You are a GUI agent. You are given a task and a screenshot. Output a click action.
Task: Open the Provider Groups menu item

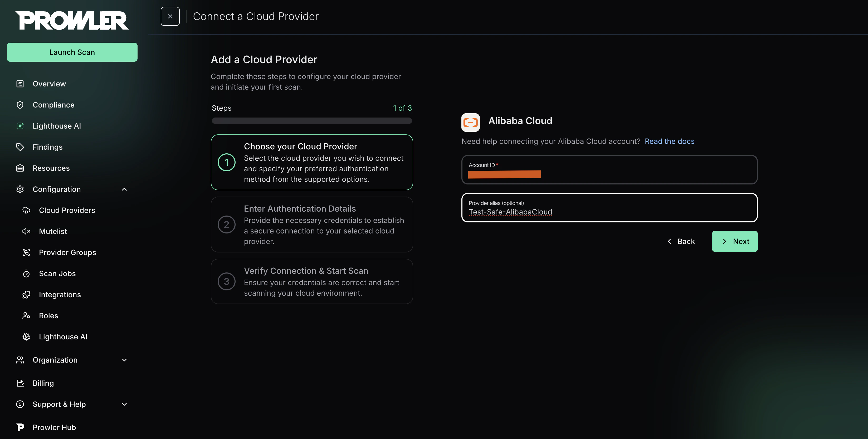pos(67,252)
